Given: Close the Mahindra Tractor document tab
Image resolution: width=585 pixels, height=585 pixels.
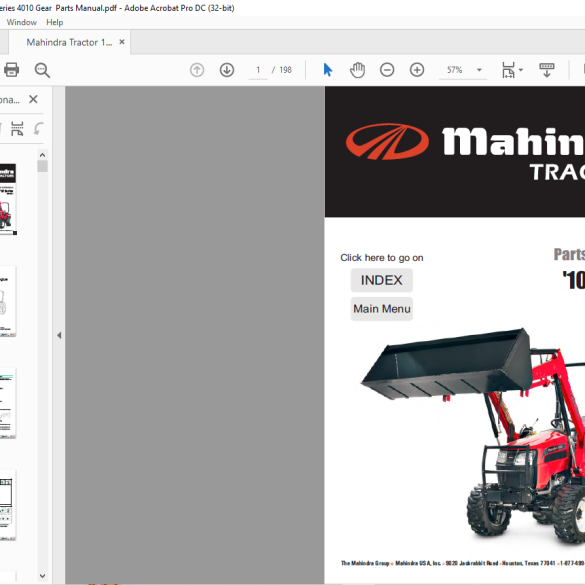Looking at the screenshot, I should pyautogui.click(x=122, y=42).
